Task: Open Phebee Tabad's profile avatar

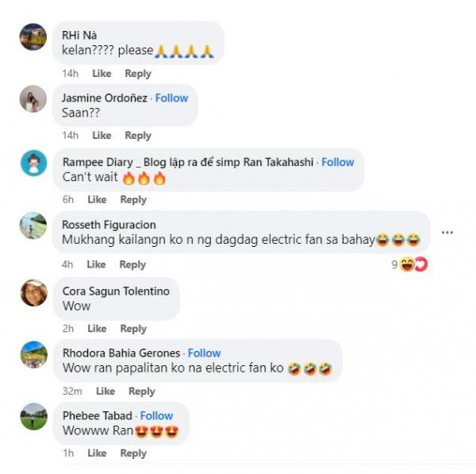Action: (x=33, y=417)
